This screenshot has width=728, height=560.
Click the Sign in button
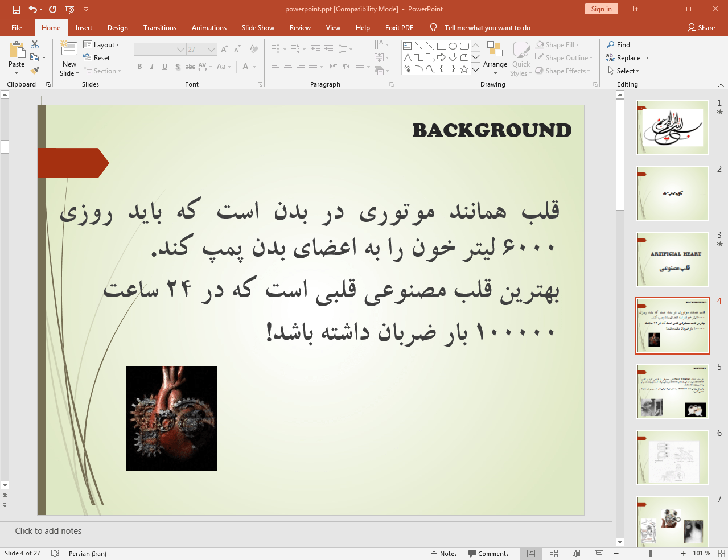pos(601,9)
